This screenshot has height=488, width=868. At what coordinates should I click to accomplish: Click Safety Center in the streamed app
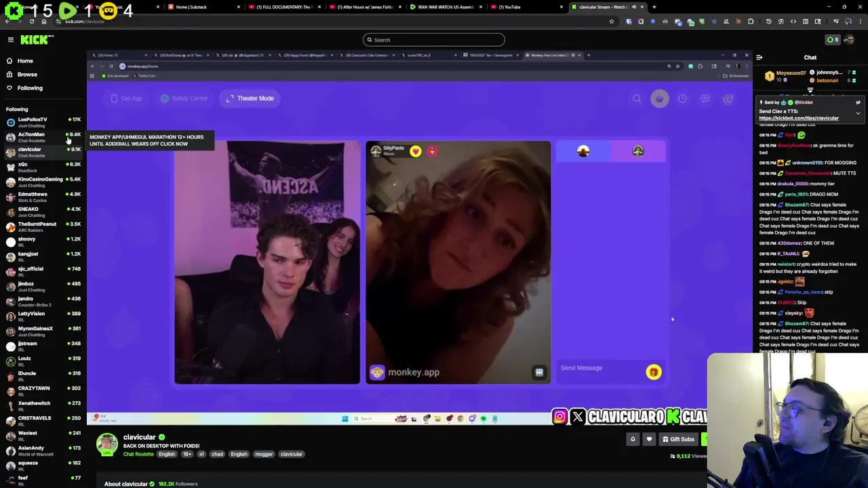pos(184,98)
